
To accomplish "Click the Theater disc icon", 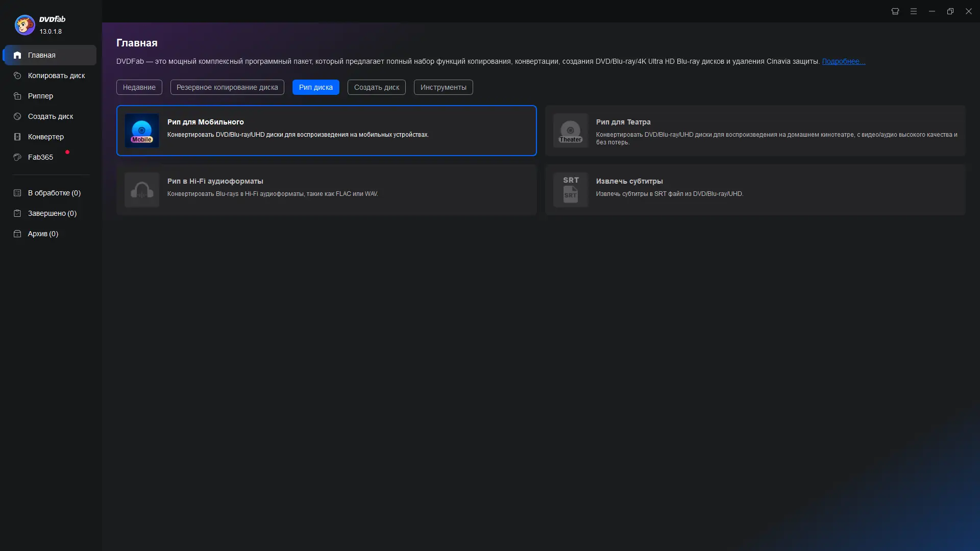I will (x=570, y=131).
